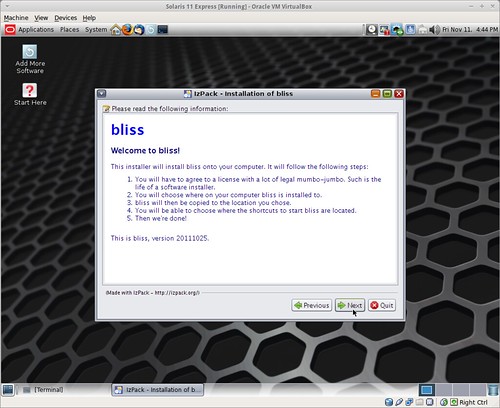
Task: Click the printer tray icon
Action: click(422, 30)
